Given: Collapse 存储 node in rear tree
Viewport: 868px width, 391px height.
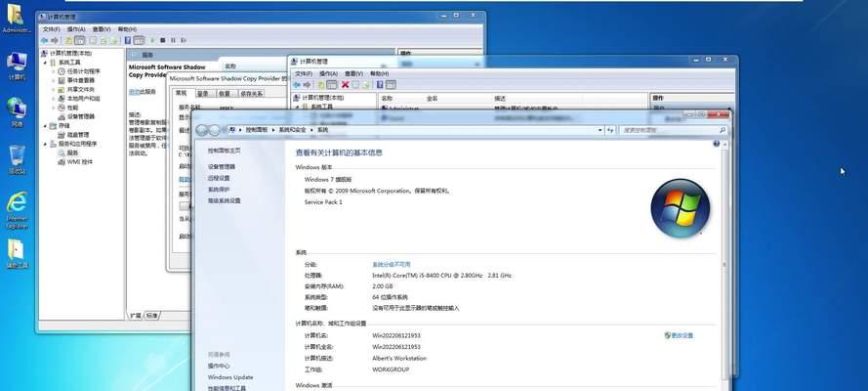Looking at the screenshot, I should (45, 126).
